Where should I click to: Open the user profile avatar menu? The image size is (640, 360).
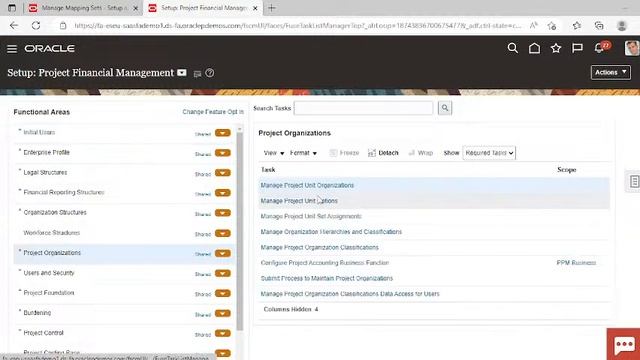tap(632, 48)
